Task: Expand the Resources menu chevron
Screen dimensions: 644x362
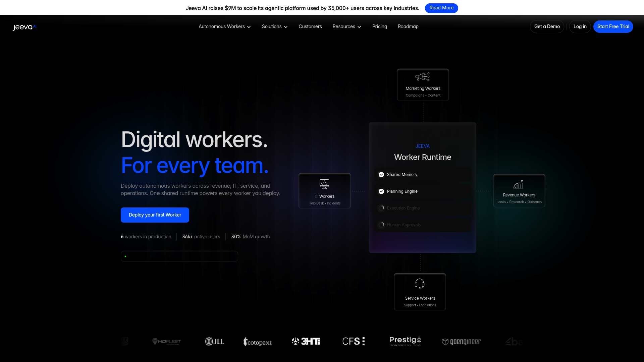Action: coord(359,27)
